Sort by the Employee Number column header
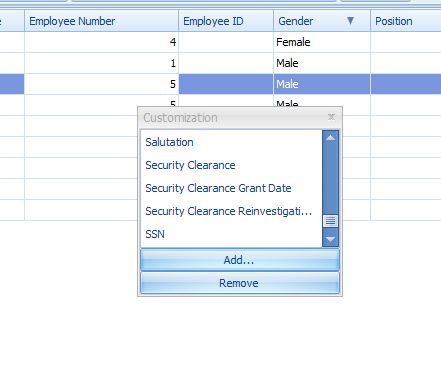 click(x=101, y=21)
